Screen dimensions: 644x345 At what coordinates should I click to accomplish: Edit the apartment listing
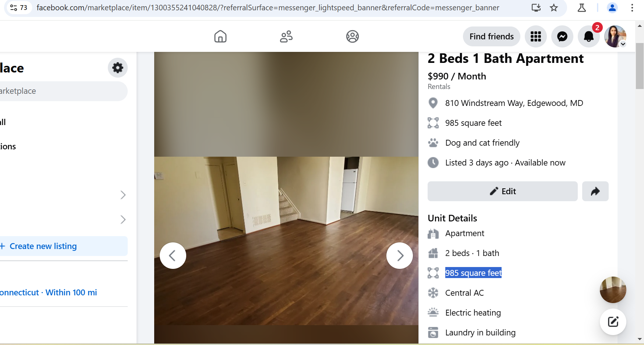pos(503,191)
